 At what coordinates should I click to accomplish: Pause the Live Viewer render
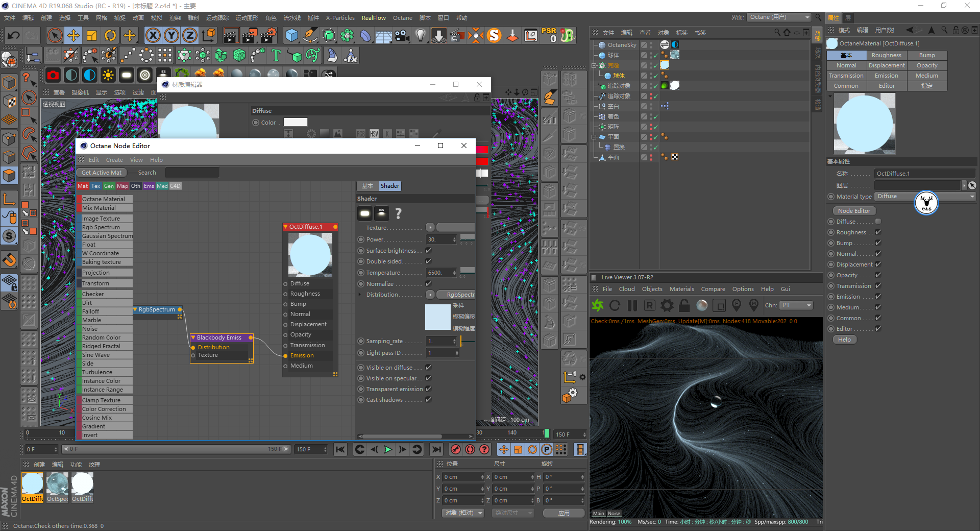click(x=632, y=305)
